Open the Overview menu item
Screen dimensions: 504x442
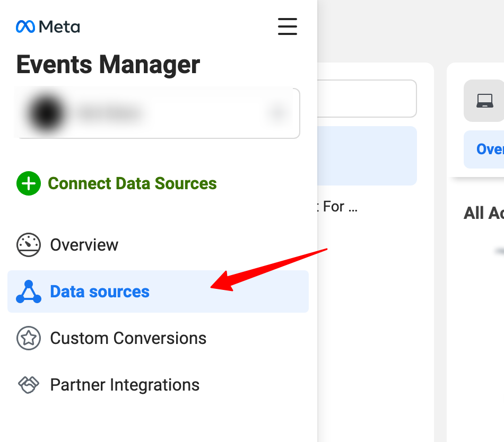coord(84,245)
